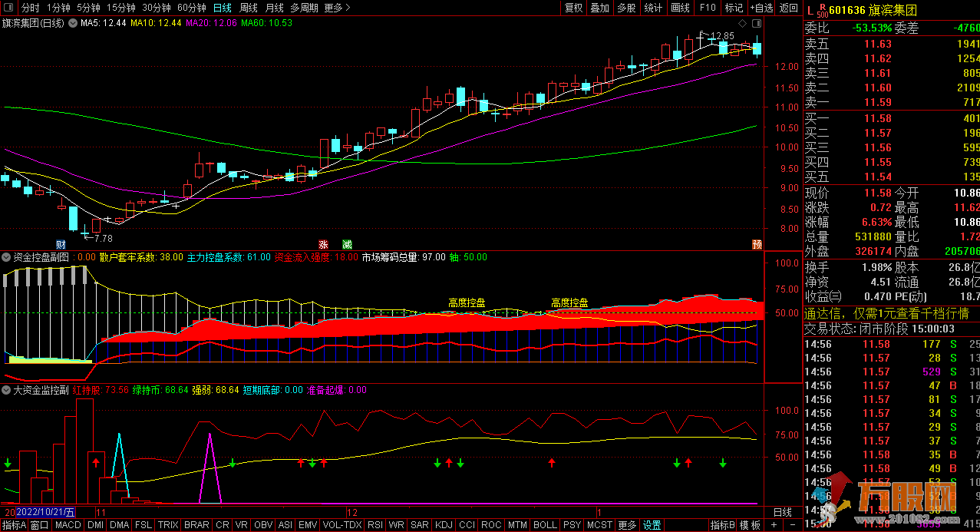The image size is (980, 532).
Task: Apply the MACD indicator
Action: [68, 525]
